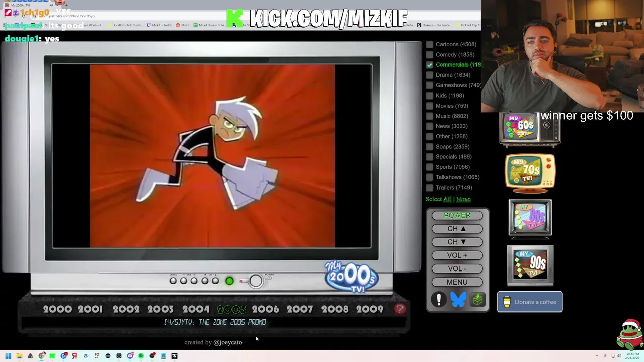
Task: Enable the Trailers category checkbox
Action: click(429, 188)
